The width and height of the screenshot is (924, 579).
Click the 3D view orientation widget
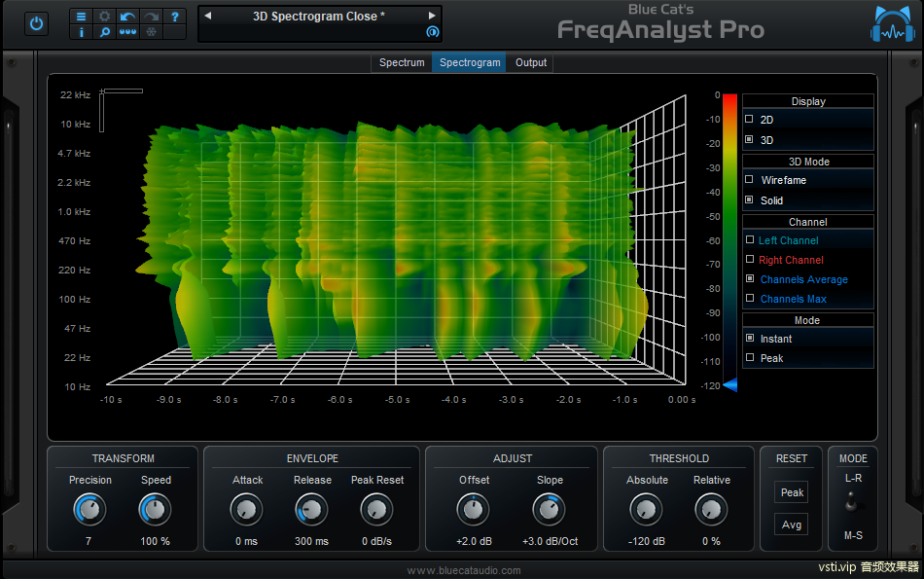121,110
